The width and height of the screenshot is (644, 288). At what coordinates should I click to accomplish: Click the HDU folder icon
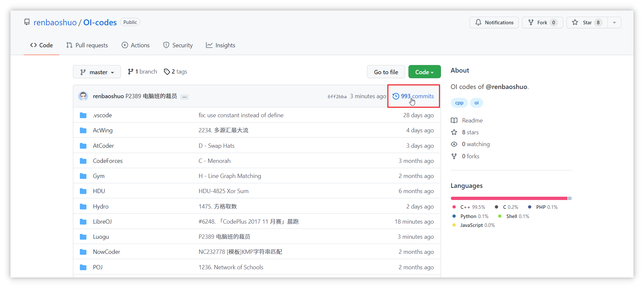[83, 191]
